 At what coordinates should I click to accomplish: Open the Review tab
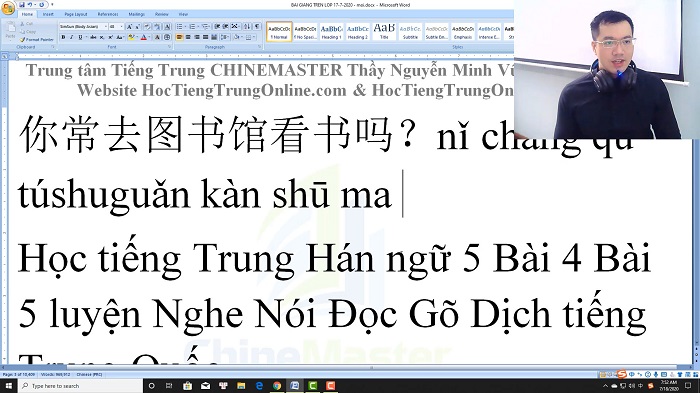coord(162,14)
